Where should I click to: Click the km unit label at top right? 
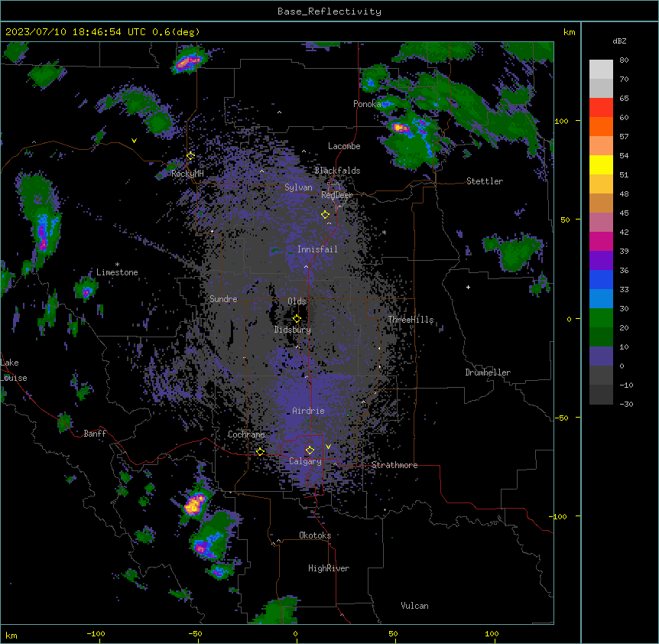tap(570, 32)
